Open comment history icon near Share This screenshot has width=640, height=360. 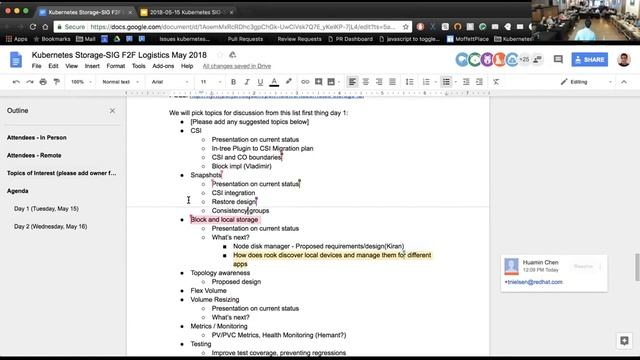558,60
